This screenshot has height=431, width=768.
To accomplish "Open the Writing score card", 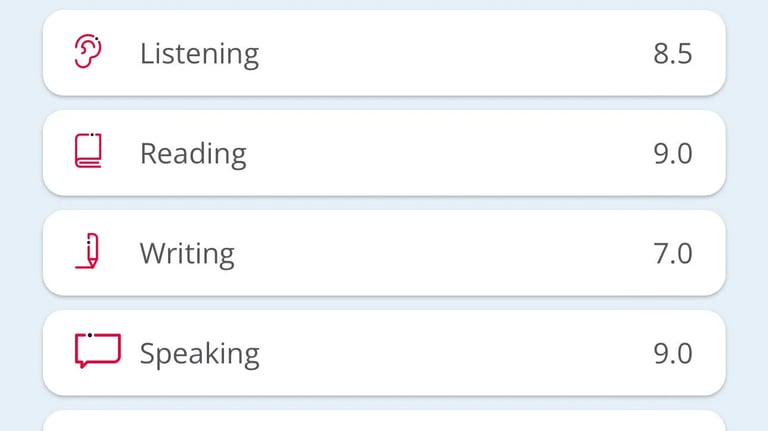I will click(384, 253).
